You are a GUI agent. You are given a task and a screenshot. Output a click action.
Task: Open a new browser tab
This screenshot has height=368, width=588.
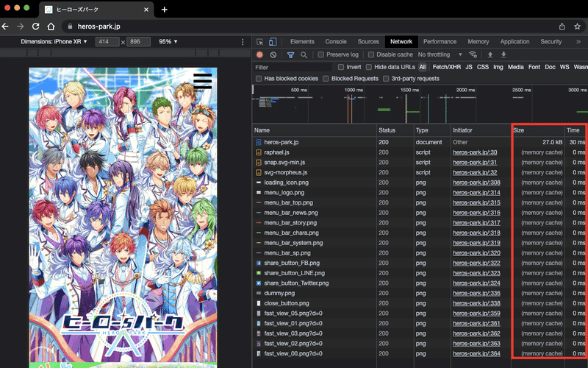click(164, 10)
